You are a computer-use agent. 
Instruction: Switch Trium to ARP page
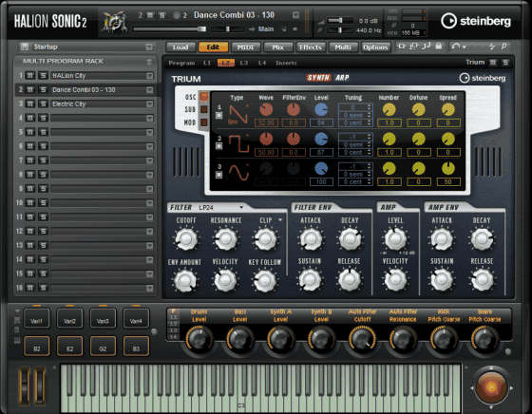[x=342, y=78]
